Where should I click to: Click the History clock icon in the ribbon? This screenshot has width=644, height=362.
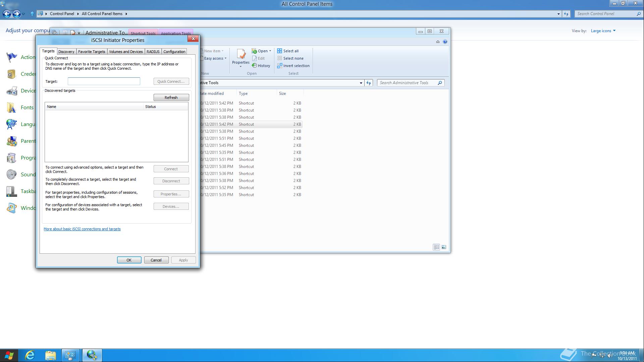[254, 66]
